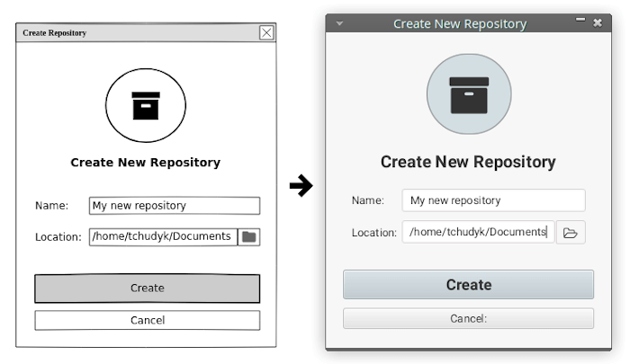Click the Location path field in the styled dialog
630x364 pixels.
point(478,232)
